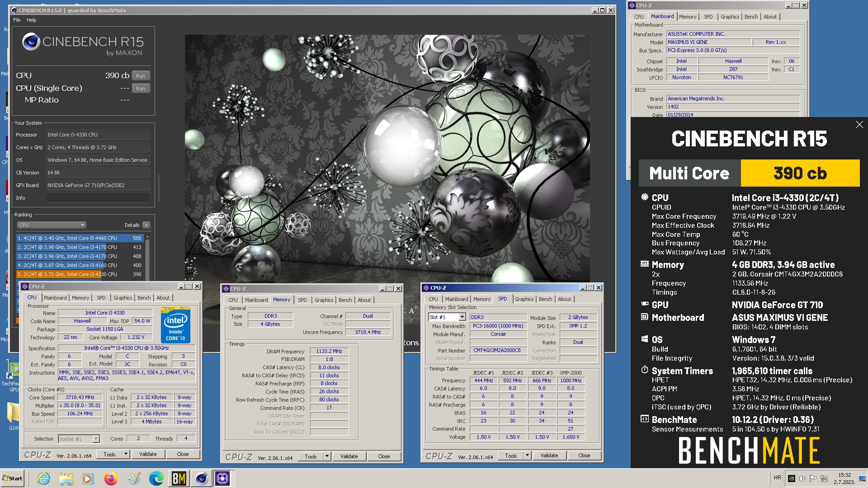Open Paint from the taskbar
Screen dimensions: 868x488
pyautogui.click(x=133, y=479)
